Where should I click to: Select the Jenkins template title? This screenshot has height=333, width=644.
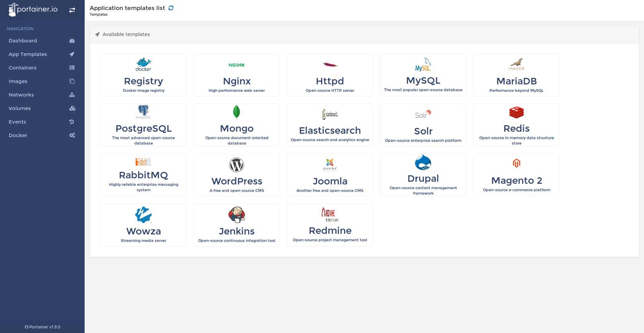click(237, 231)
